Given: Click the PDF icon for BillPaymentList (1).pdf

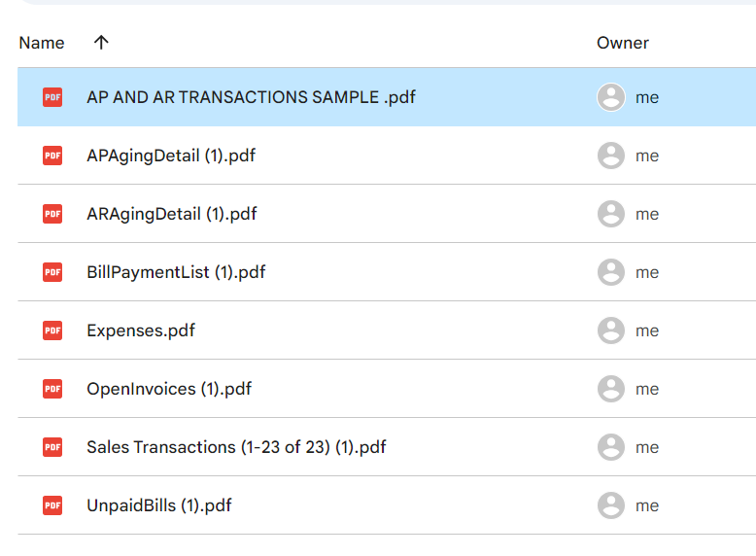Looking at the screenshot, I should pyautogui.click(x=52, y=272).
